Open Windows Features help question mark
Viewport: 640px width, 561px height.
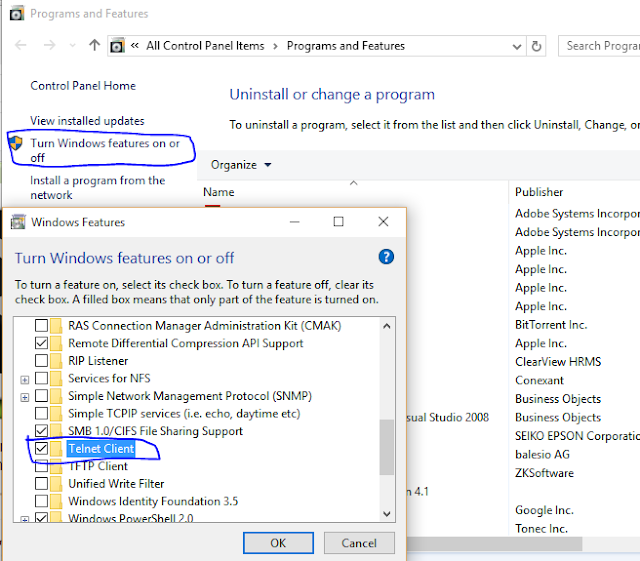386,257
